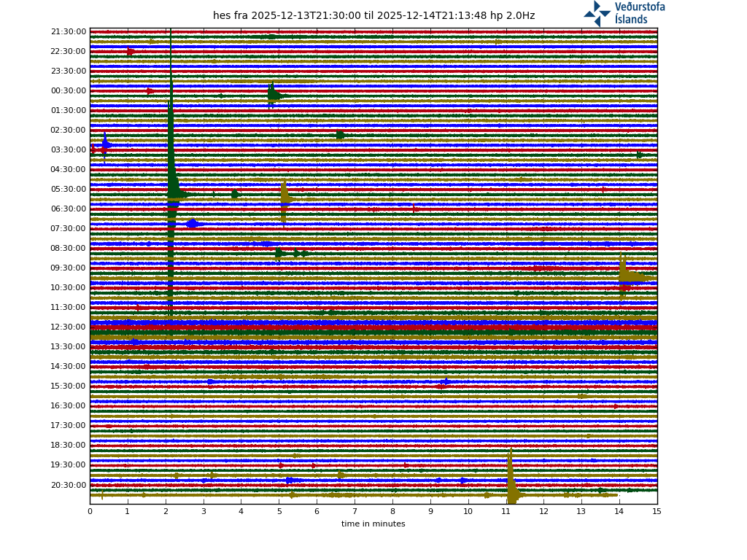
Task: Click the thick noisy red trace at 12:30
Action: coord(365,327)
